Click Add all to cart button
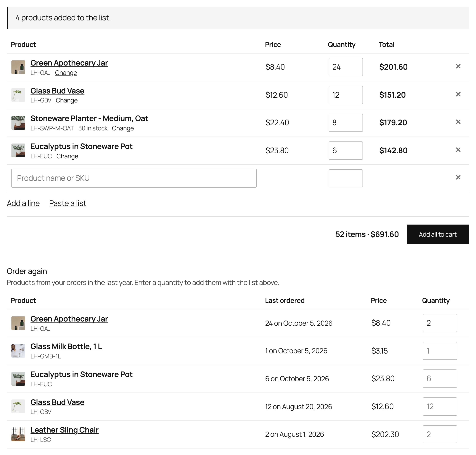The width and height of the screenshot is (476, 455). coord(438,234)
